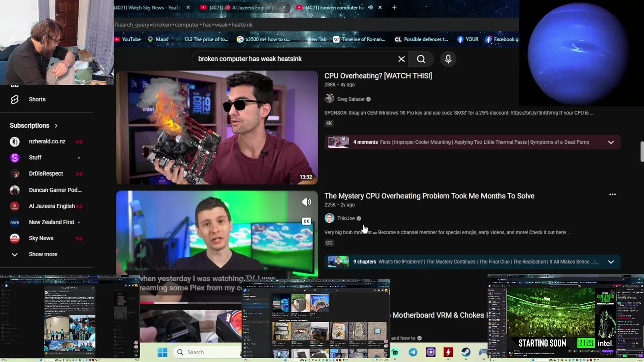Toggle CC captions on video preview
Screen dimensions: 644x362
[x=306, y=221]
